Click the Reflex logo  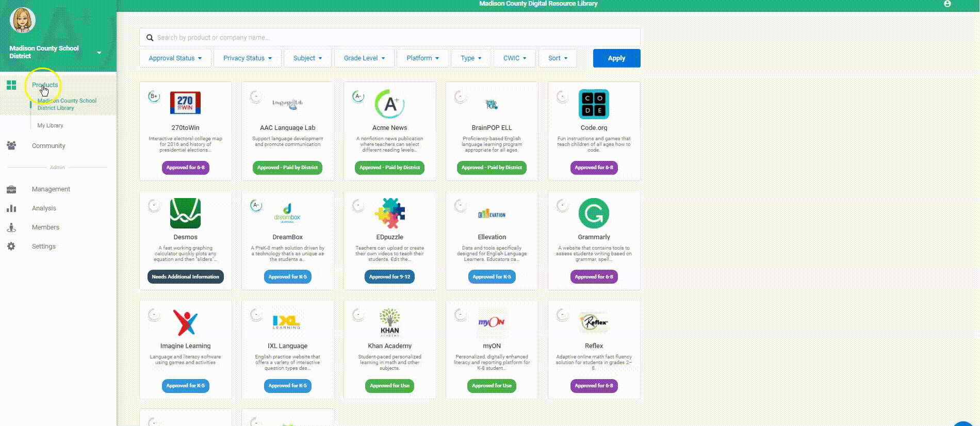(x=594, y=322)
